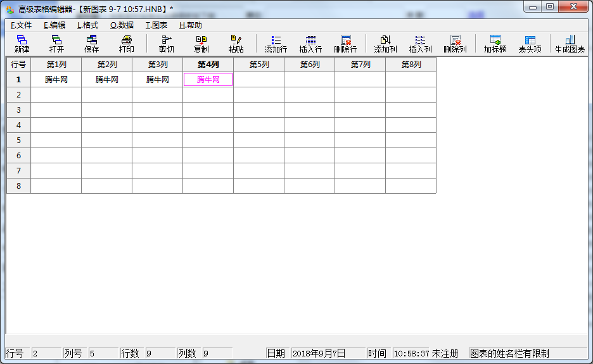Screen dimensions: 593x364
Task: Maximize the 高级表格编辑器 window
Action: tap(550, 7)
